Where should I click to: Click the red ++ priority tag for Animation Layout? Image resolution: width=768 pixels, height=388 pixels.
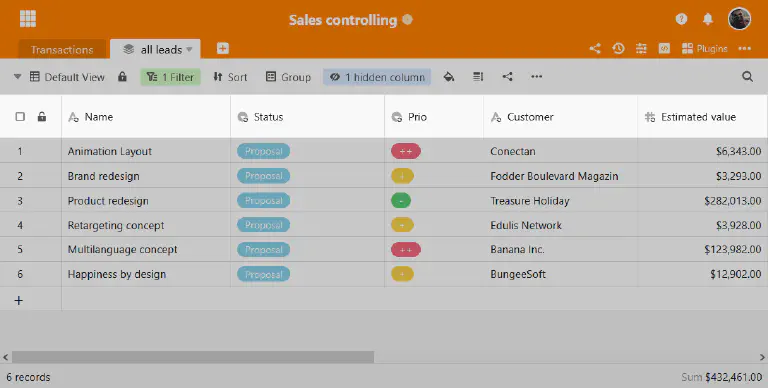(x=406, y=151)
